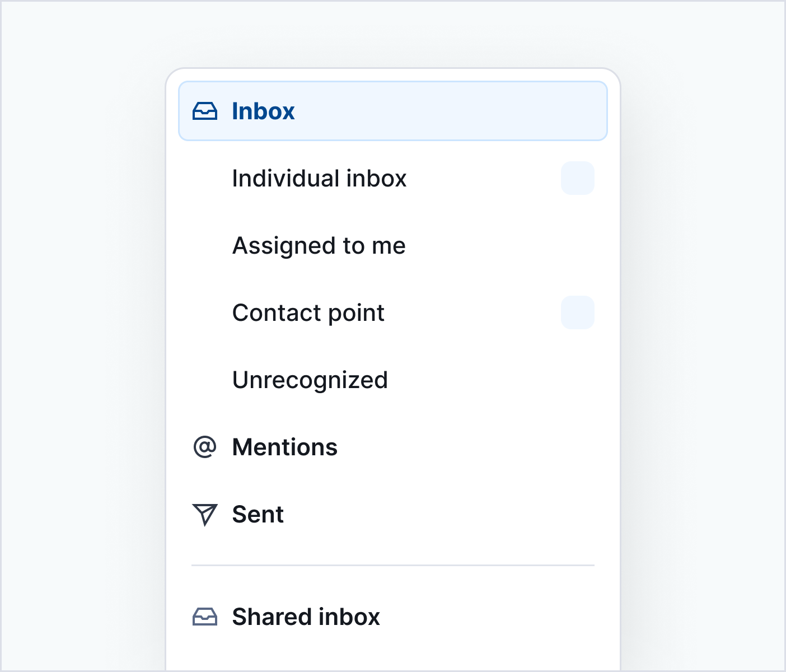The height and width of the screenshot is (672, 786).
Task: Select the Contact point folder
Action: click(x=308, y=313)
